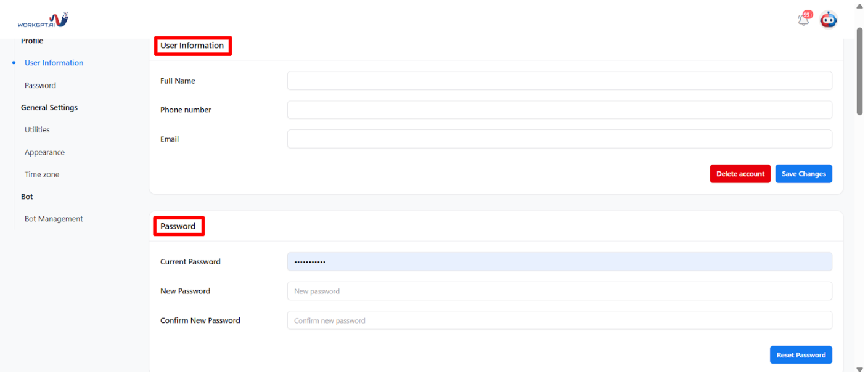Select the Confirm New Password field
Screen dimensions: 868x379
[x=559, y=320]
